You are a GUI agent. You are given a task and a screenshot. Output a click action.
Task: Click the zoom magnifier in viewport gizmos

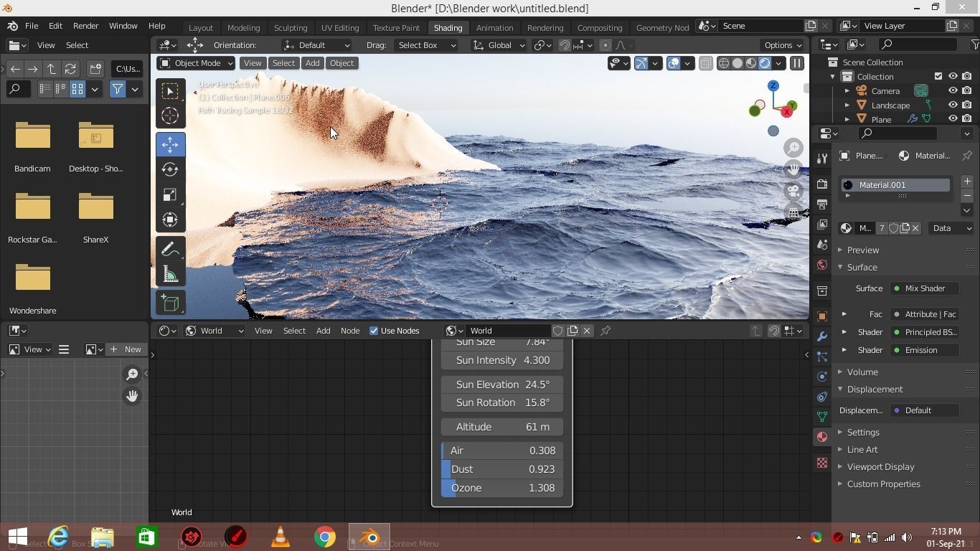(x=793, y=148)
